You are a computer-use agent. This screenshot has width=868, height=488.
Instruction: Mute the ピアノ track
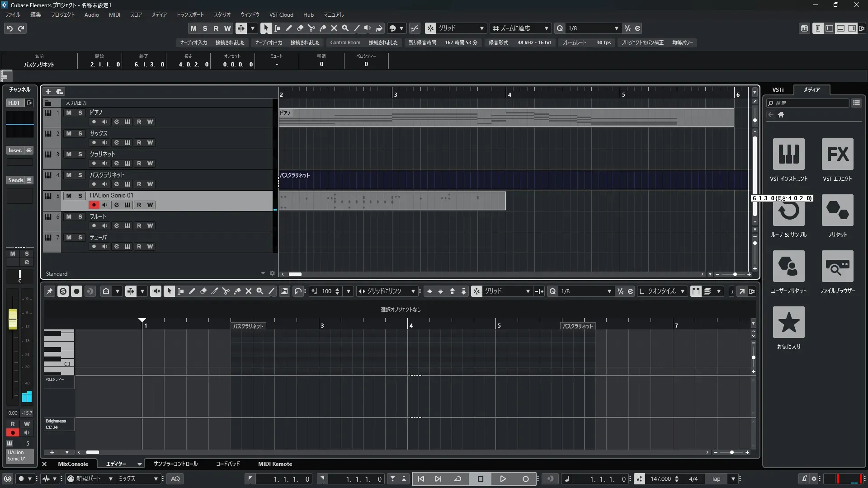coord(69,113)
